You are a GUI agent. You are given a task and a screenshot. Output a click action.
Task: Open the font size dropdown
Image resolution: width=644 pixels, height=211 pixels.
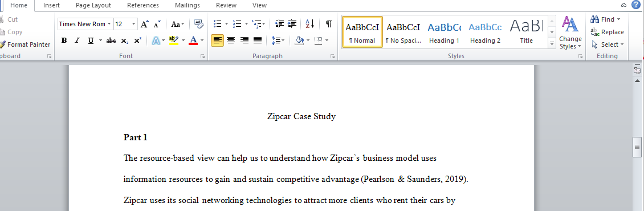click(134, 24)
